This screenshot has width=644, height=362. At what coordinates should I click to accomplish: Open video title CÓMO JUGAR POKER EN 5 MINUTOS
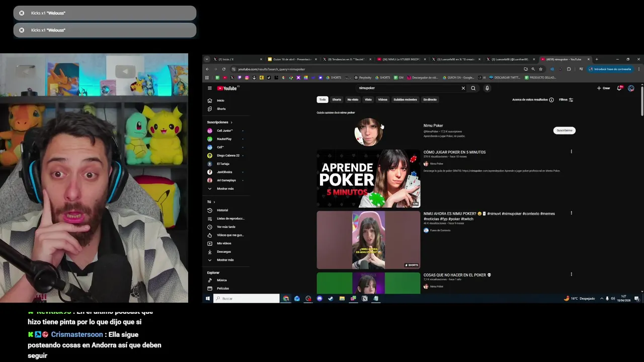coord(454,152)
